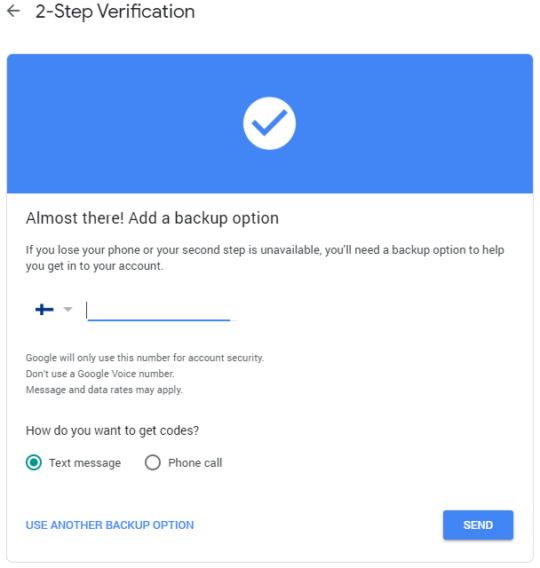Screen dimensions: 540x568
Task: Click the SEND button
Action: pyautogui.click(x=478, y=525)
